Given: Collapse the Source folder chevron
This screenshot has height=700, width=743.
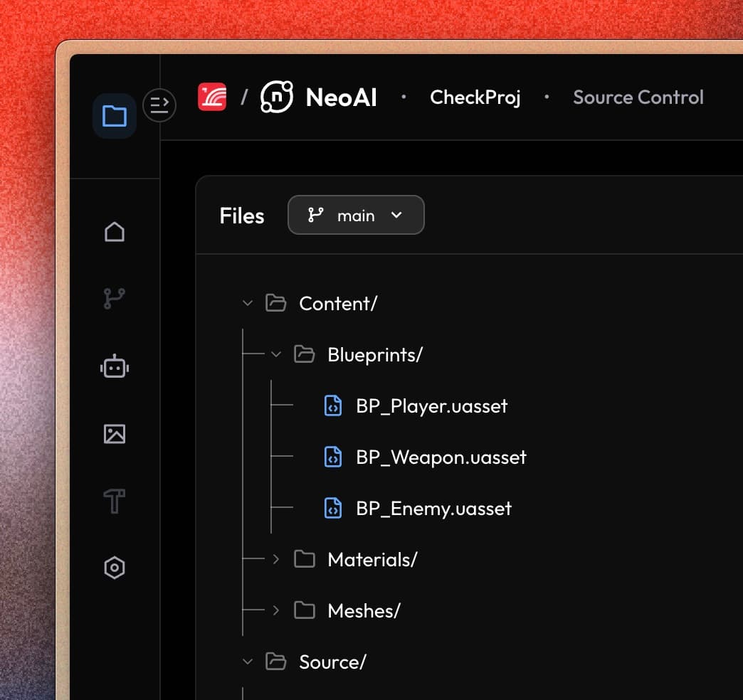Looking at the screenshot, I should (248, 662).
